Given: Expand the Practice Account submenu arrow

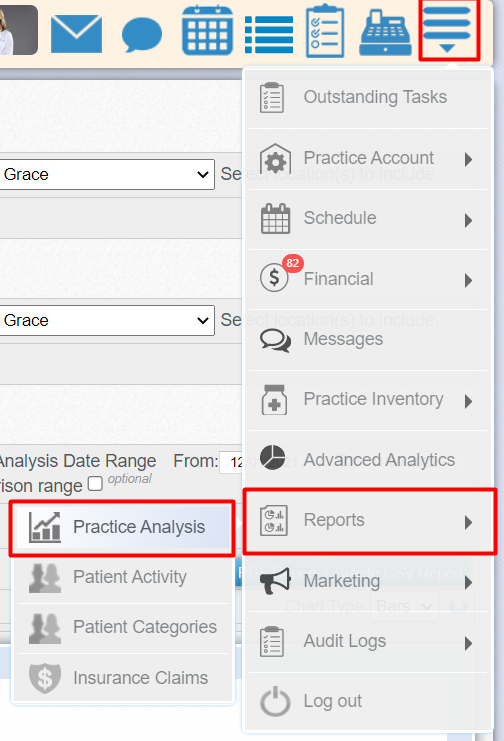Looking at the screenshot, I should [x=468, y=159].
